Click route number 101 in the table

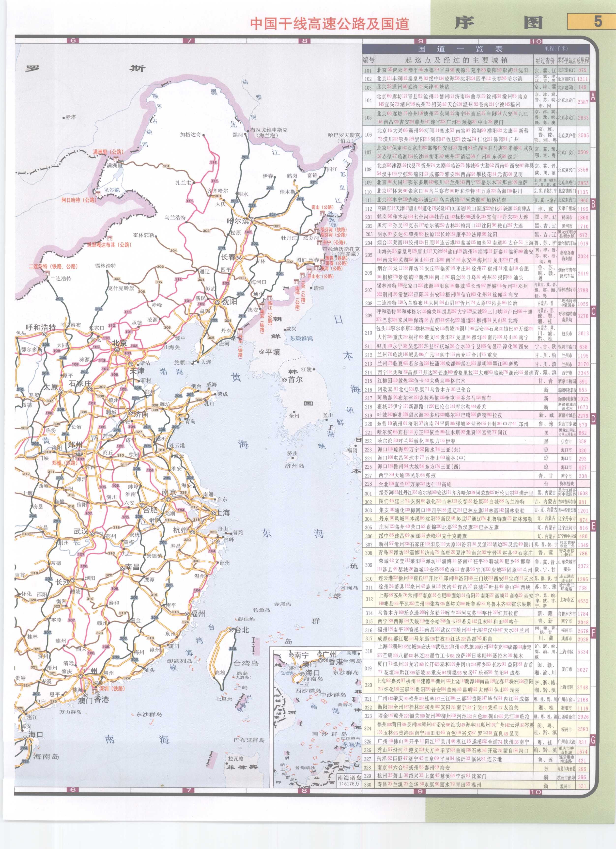click(369, 70)
